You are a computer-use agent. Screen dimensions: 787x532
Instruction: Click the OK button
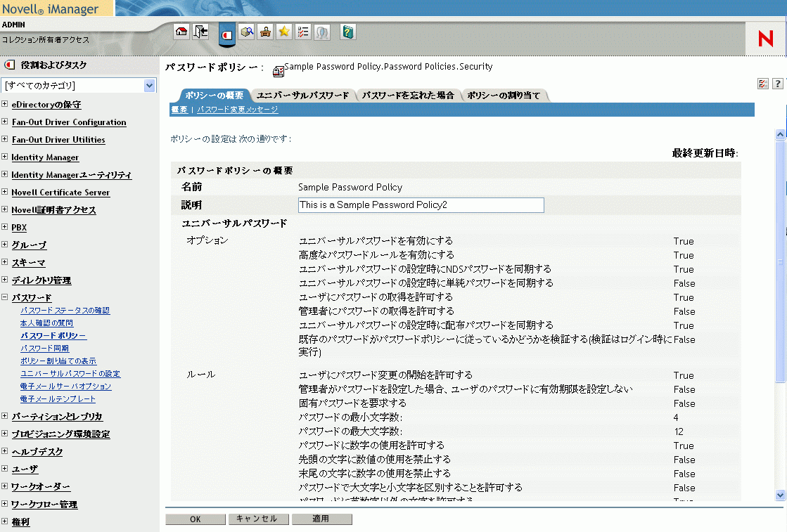pyautogui.click(x=196, y=519)
